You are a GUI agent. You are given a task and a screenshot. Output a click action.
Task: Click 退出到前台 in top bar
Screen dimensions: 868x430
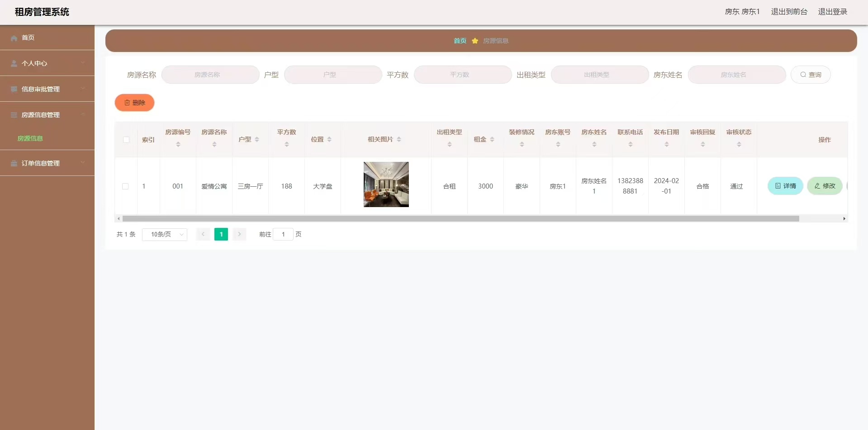coord(789,12)
